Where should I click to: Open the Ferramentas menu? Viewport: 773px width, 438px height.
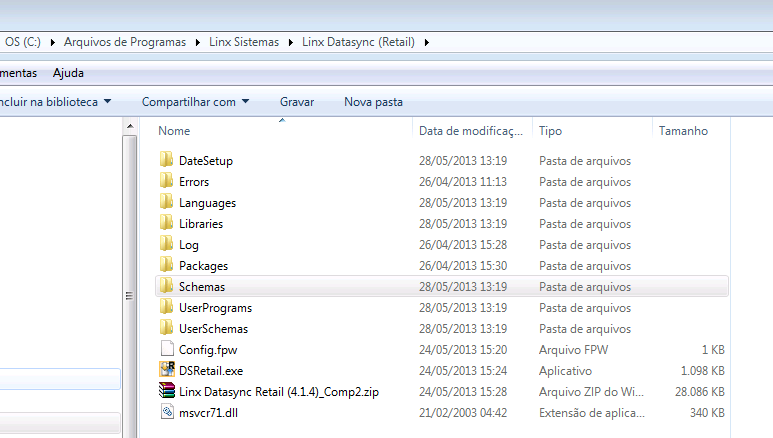point(18,73)
